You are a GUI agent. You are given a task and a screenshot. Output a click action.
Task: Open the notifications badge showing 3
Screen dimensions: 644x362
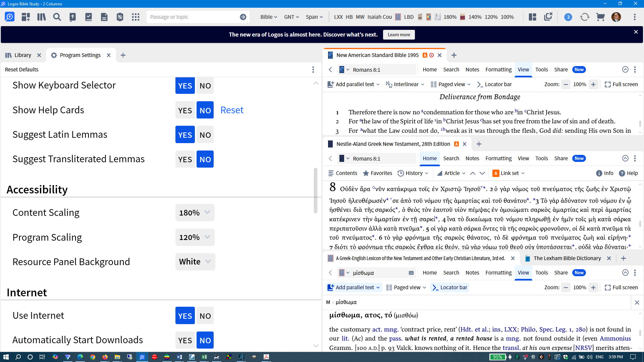click(x=568, y=17)
